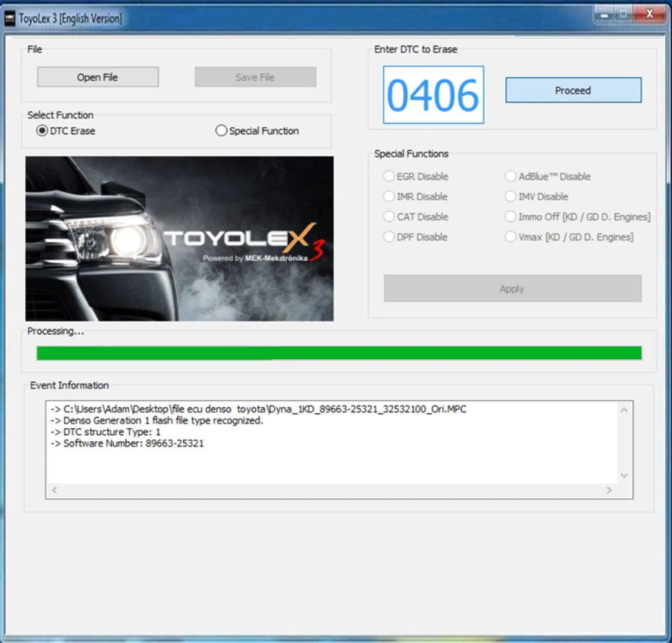This screenshot has width=672, height=643.
Task: Select Immo Off KD/GD engines option
Action: pyautogui.click(x=510, y=217)
